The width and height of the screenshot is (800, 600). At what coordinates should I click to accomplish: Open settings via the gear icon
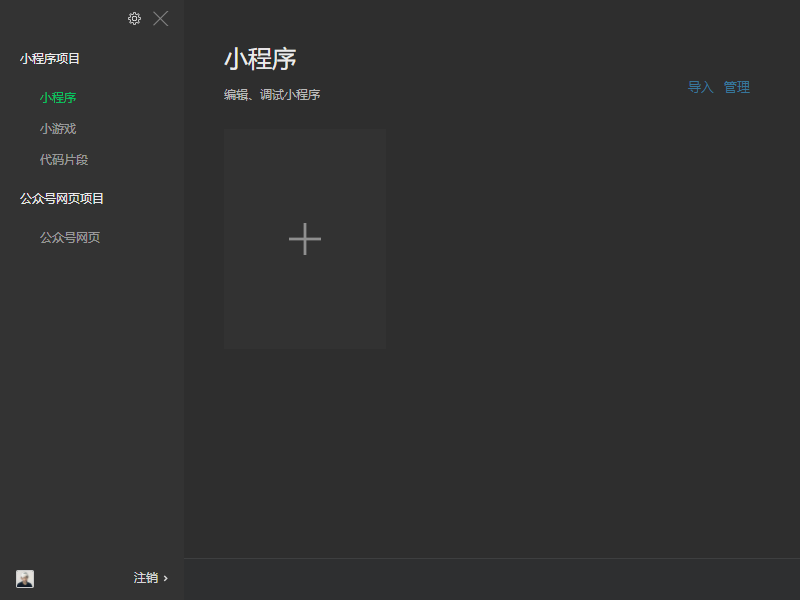click(134, 19)
